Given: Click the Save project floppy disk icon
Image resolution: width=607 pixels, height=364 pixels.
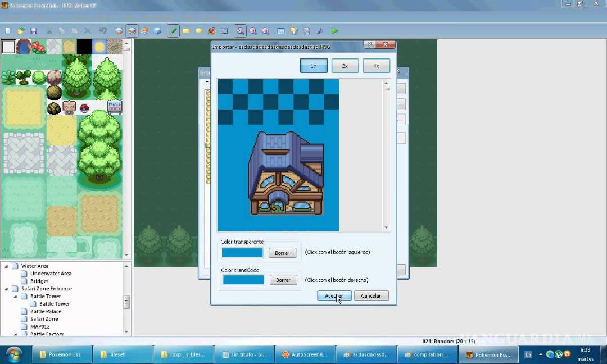Looking at the screenshot, I should pyautogui.click(x=34, y=31).
